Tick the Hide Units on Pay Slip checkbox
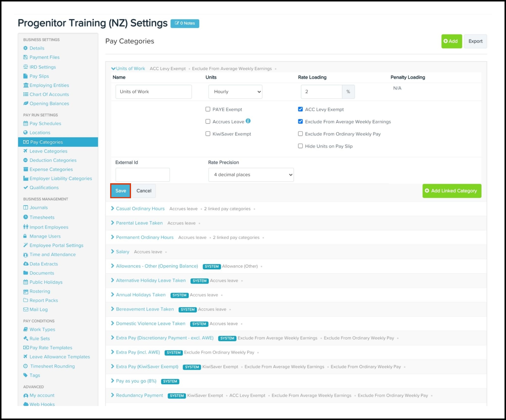 pos(300,146)
